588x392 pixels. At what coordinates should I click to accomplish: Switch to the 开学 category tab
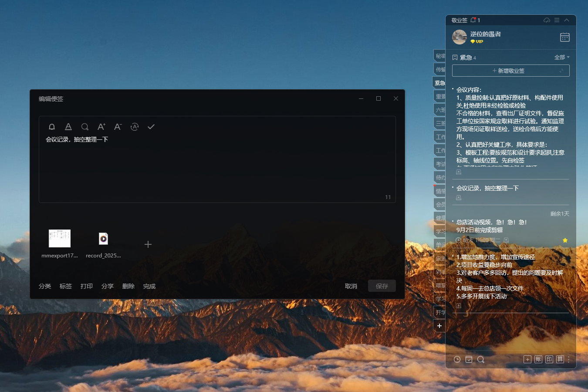point(440,312)
